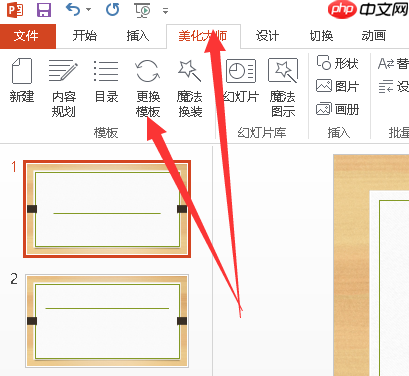Image resolution: width=409 pixels, height=376 pixels.
Task: Click the 目录 table of contents icon
Action: (x=106, y=80)
